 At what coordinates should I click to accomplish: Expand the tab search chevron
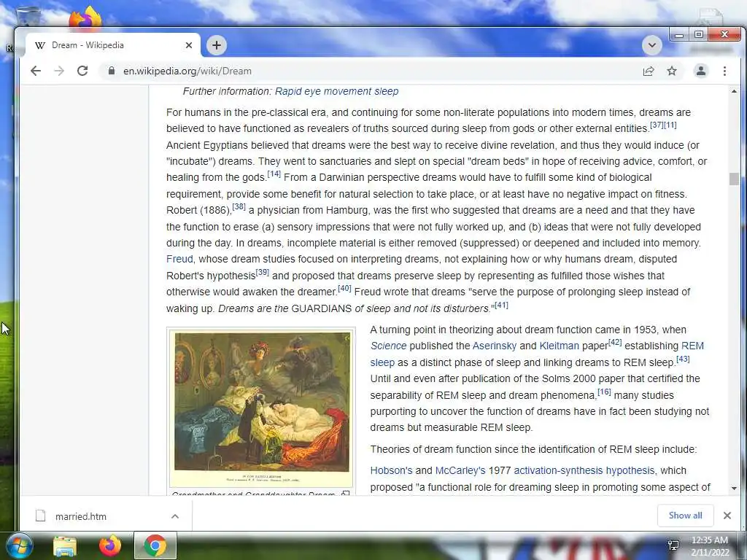651,45
